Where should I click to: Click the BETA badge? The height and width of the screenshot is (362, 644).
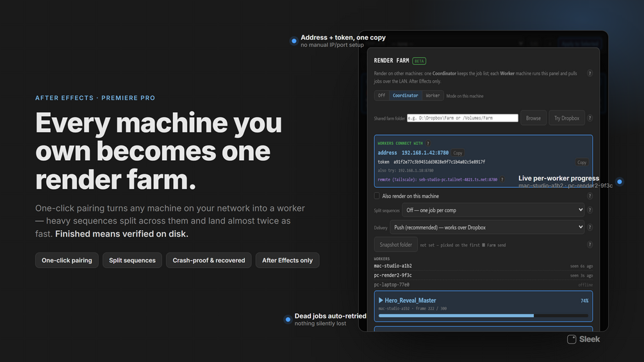point(419,61)
